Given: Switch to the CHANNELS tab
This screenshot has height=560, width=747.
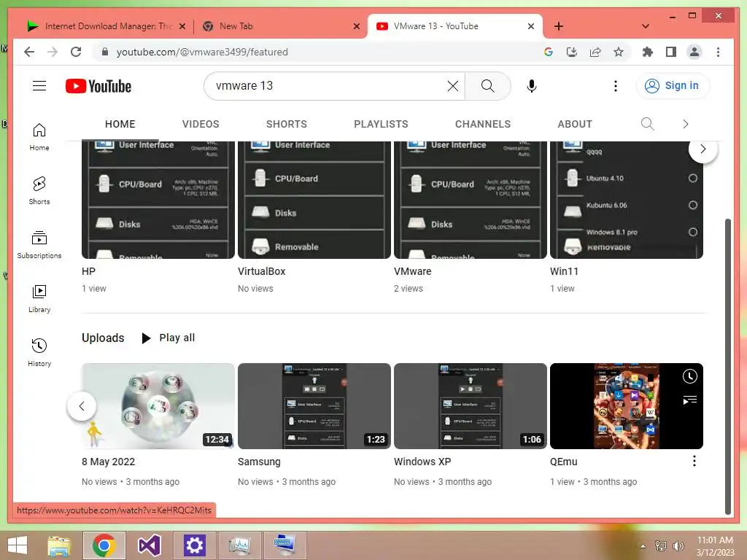Looking at the screenshot, I should pyautogui.click(x=483, y=124).
